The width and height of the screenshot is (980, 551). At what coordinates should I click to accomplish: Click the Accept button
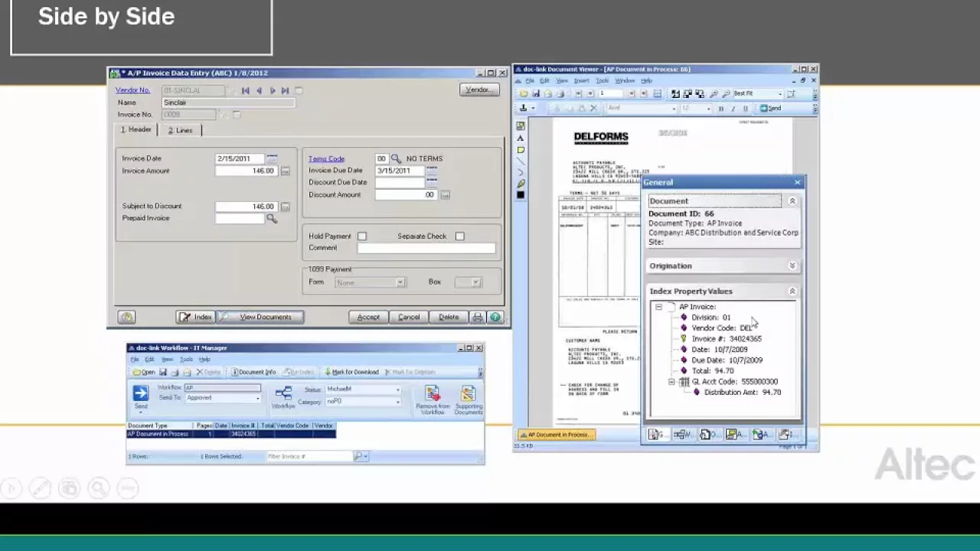pos(368,317)
